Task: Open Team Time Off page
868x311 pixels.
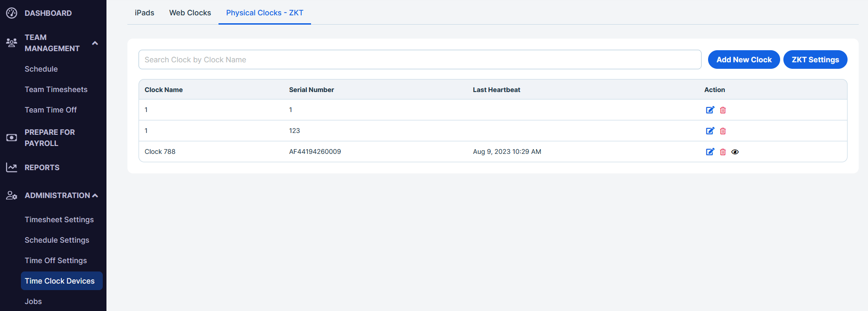Action: pyautogui.click(x=51, y=110)
